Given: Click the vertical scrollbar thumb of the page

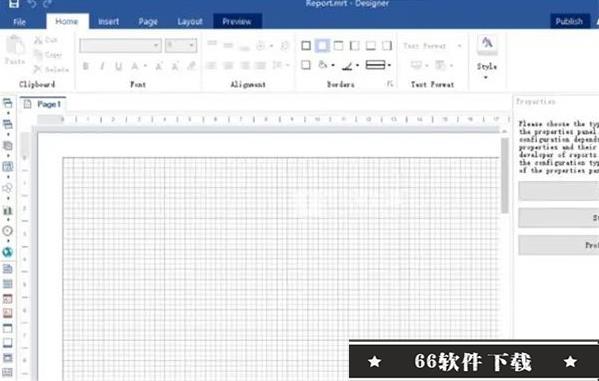Looking at the screenshot, I should point(505,175).
